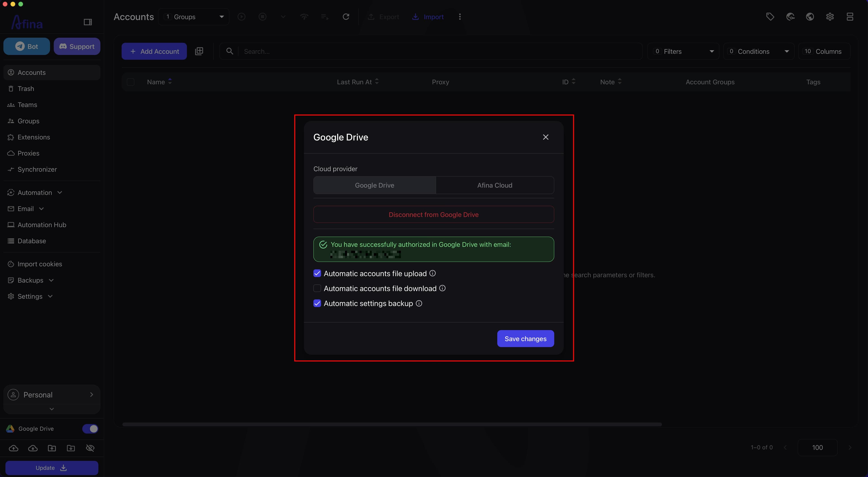Open Import cookies
868x477 pixels.
52,264
